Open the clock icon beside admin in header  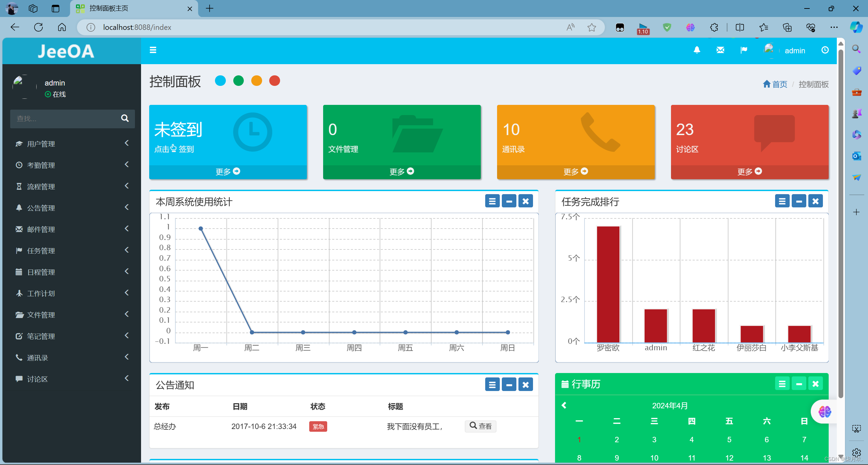(825, 50)
